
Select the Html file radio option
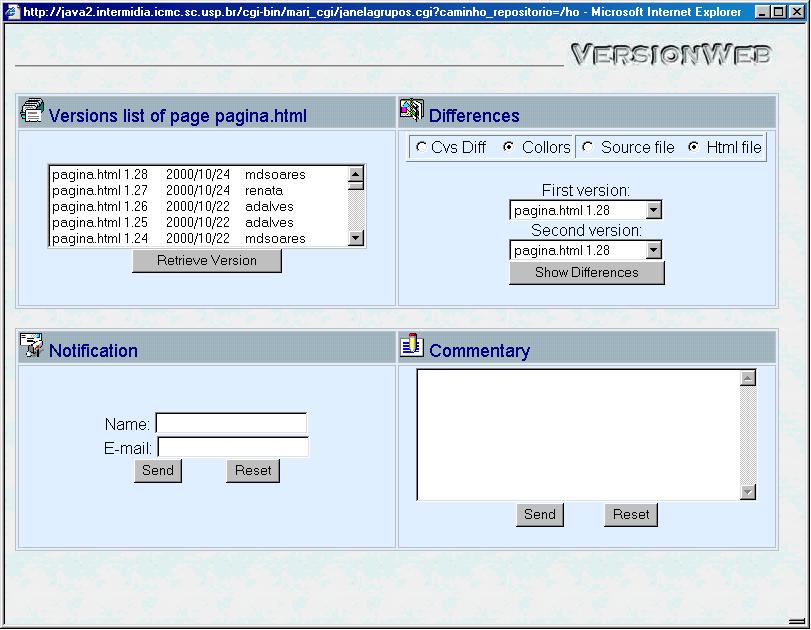(x=693, y=147)
